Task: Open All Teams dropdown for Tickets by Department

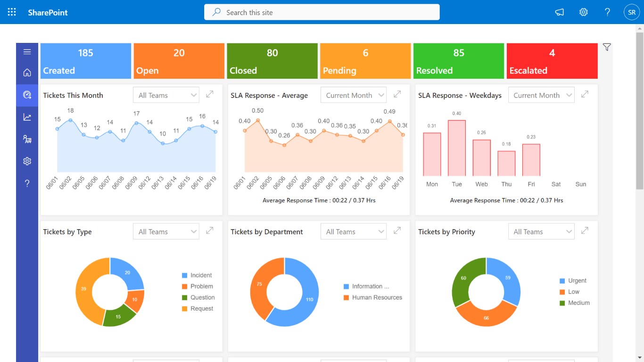Action: pos(354,232)
